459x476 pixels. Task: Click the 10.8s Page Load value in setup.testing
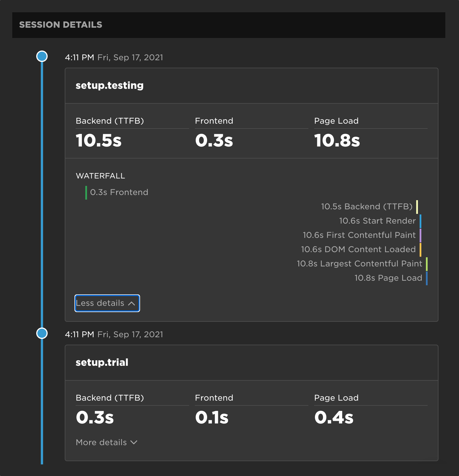point(337,140)
